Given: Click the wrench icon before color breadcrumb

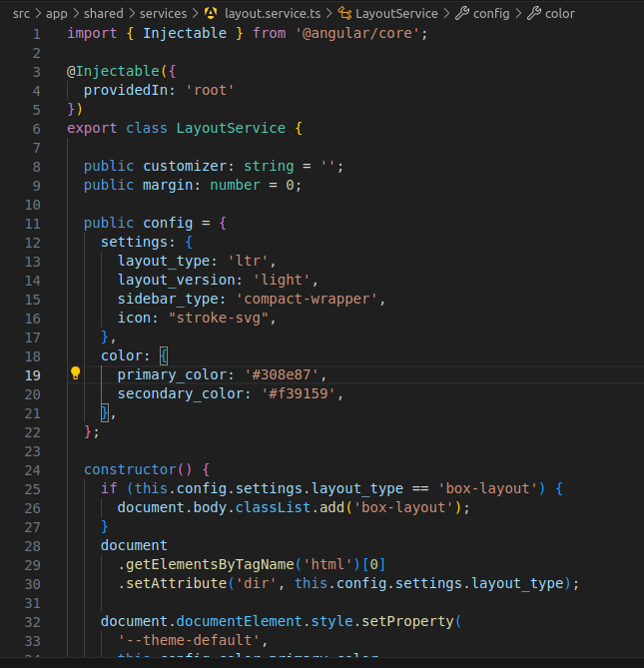Looking at the screenshot, I should coord(533,14).
